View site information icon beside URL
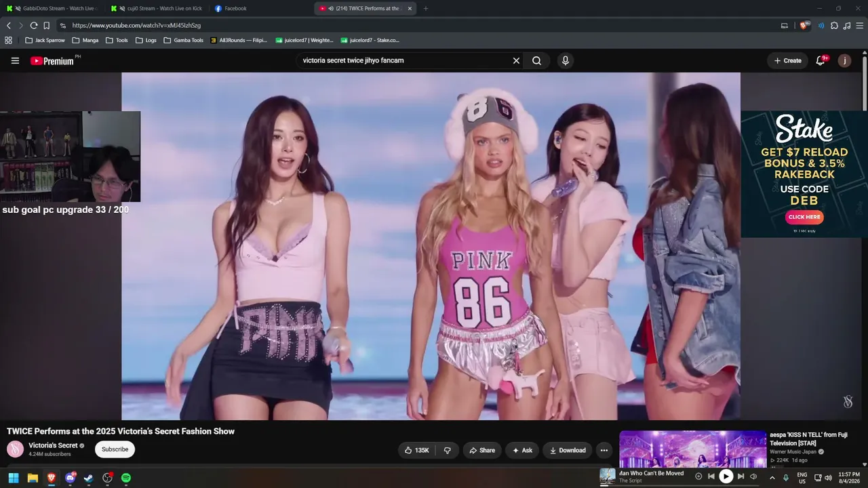868x488 pixels. coord(63,26)
